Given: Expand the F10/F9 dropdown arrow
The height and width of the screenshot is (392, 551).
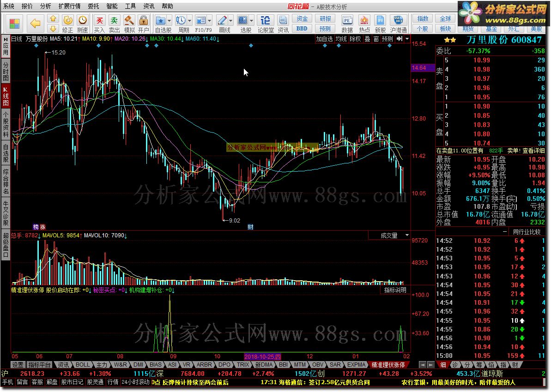Looking at the screenshot, I should [x=210, y=20].
